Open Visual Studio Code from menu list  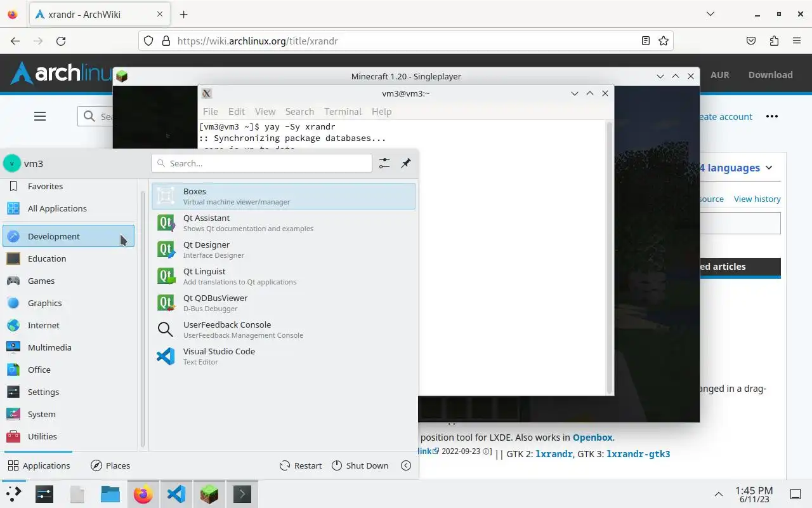coord(284,356)
